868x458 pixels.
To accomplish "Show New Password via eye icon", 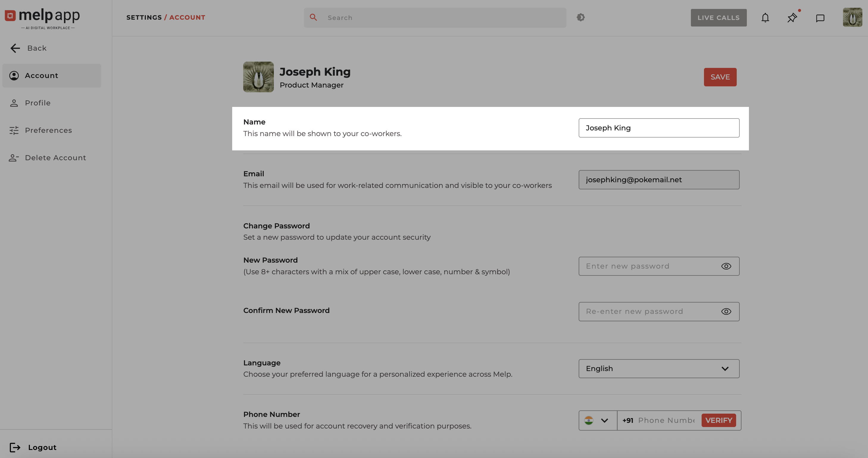I will point(726,266).
